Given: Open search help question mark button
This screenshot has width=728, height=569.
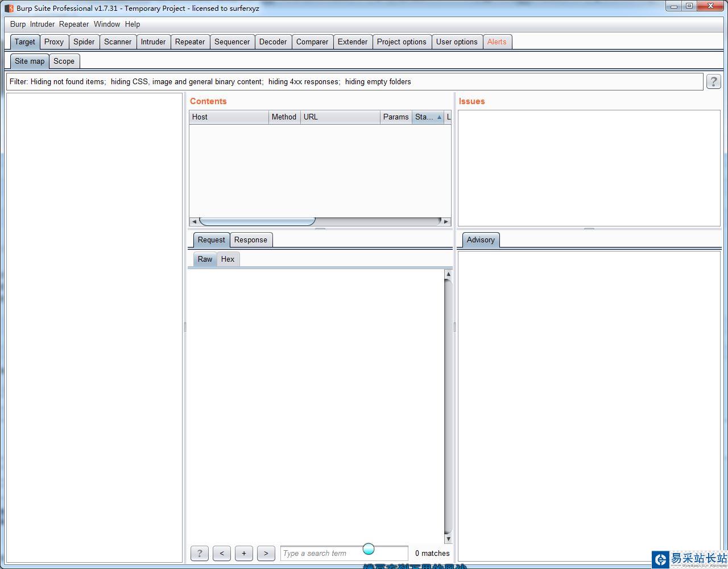Looking at the screenshot, I should [199, 553].
